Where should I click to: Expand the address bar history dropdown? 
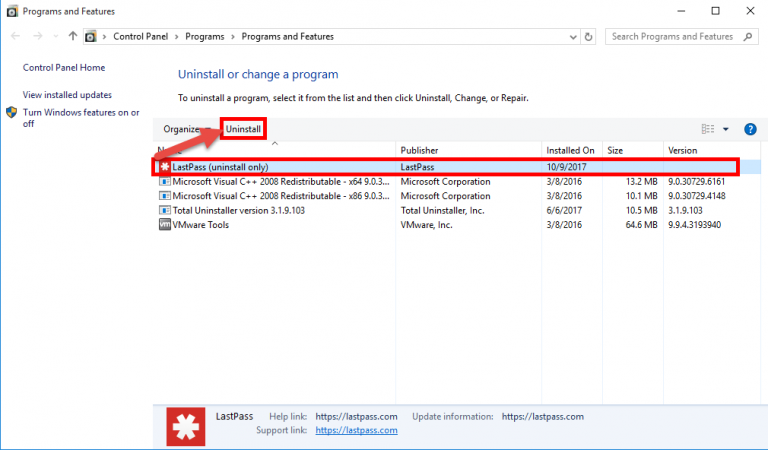(x=573, y=37)
